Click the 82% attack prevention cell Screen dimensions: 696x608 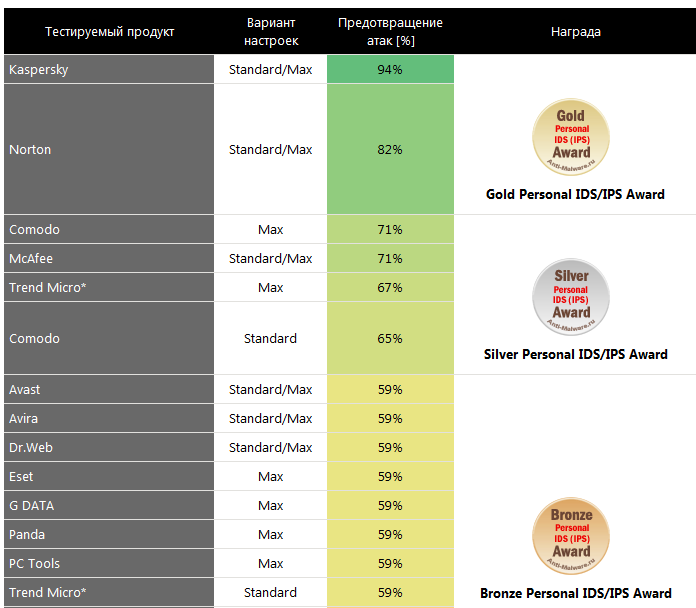coord(390,149)
